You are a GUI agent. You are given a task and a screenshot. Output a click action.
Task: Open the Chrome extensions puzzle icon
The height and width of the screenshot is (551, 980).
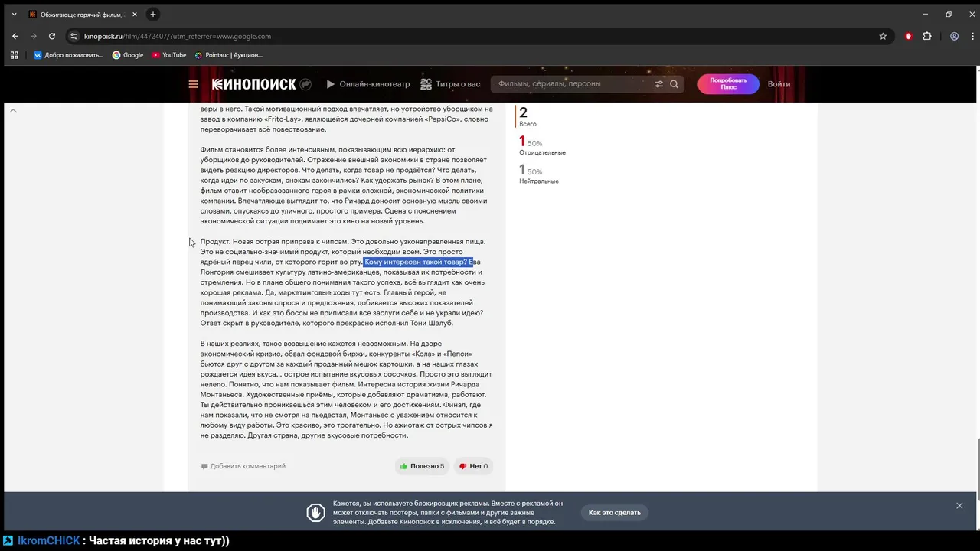(927, 36)
